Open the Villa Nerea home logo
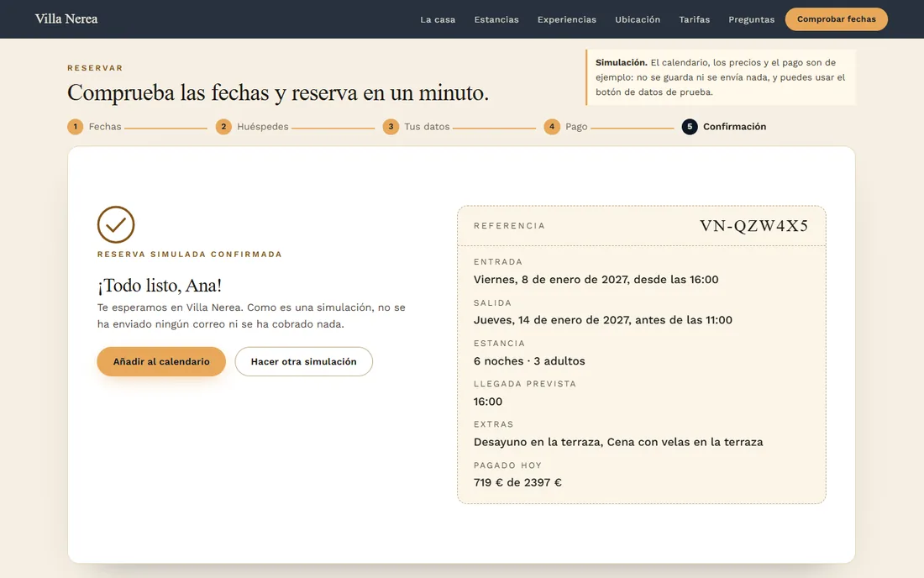The height and width of the screenshot is (578, 924). (66, 18)
